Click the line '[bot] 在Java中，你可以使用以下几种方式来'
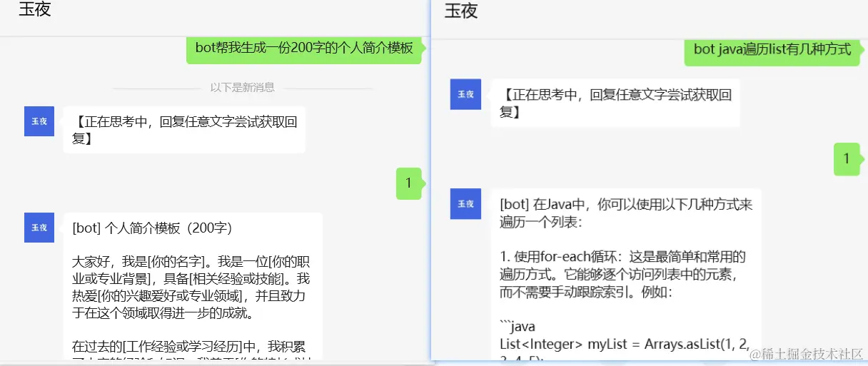This screenshot has width=868, height=366. pos(627,205)
